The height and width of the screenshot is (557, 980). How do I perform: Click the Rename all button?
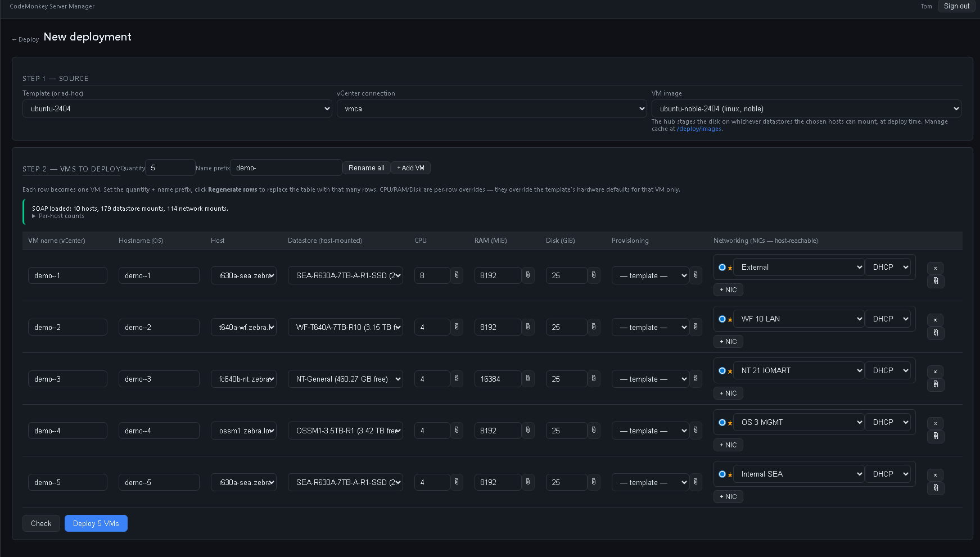click(x=366, y=168)
